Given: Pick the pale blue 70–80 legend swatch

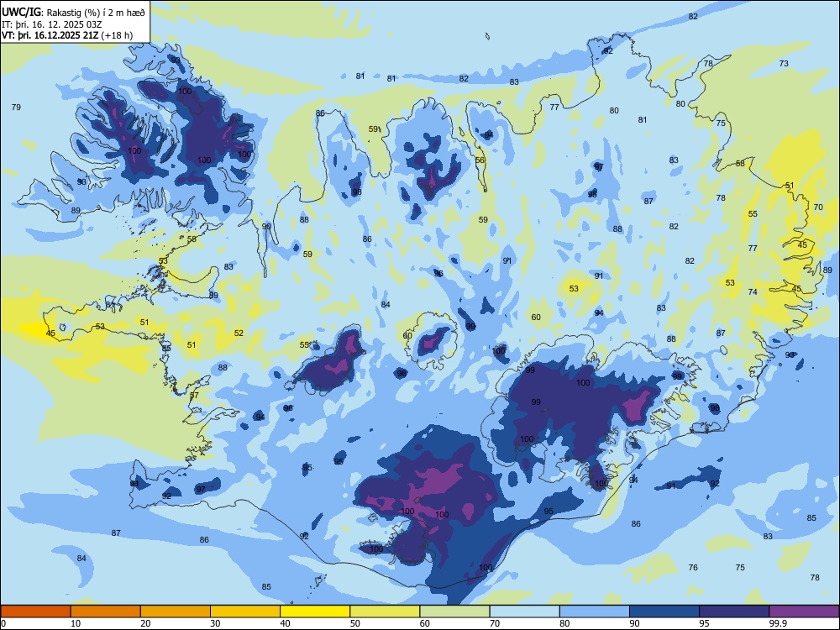Looking at the screenshot, I should pyautogui.click(x=524, y=612).
